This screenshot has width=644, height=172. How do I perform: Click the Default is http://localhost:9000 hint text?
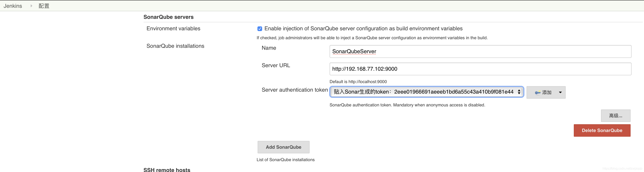tap(358, 82)
